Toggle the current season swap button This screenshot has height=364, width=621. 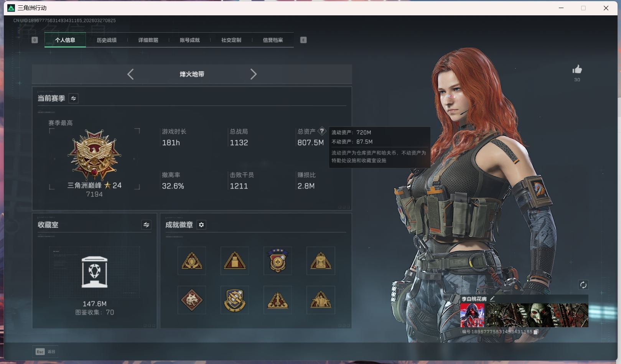(x=73, y=98)
